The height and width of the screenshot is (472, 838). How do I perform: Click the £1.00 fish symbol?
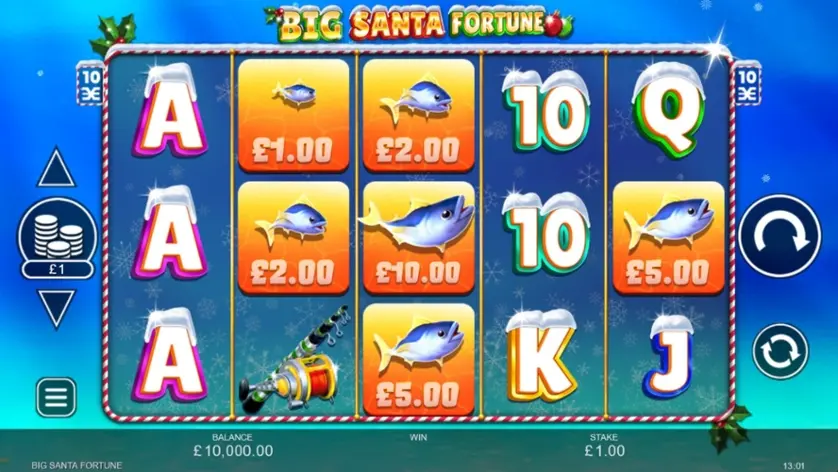293,115
